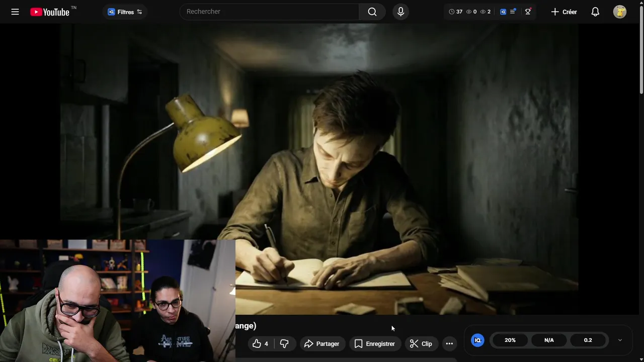Dislike the video with thumbs down
Viewport: 644px width, 362px height.
pos(284,344)
